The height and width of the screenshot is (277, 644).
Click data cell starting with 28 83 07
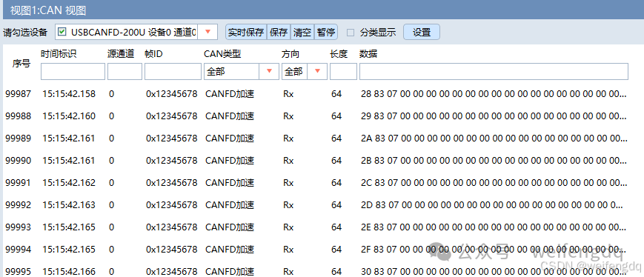pos(494,94)
